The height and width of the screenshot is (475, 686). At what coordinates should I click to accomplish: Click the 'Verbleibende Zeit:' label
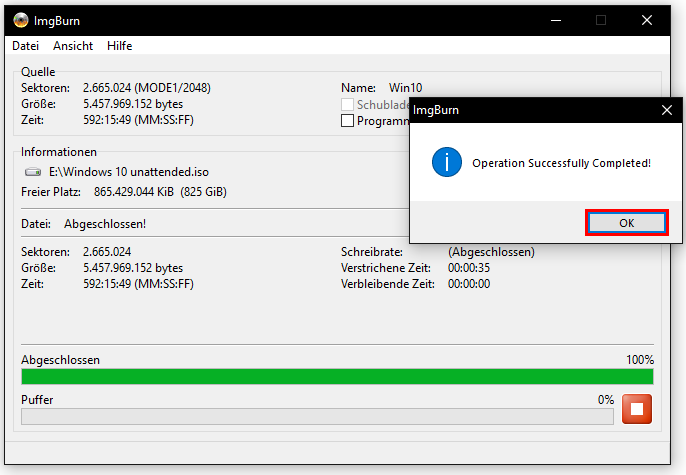388,284
